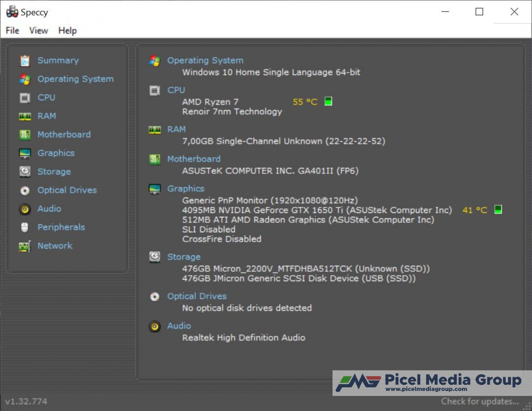Click the CPU chip icon in sidebar

tap(25, 98)
